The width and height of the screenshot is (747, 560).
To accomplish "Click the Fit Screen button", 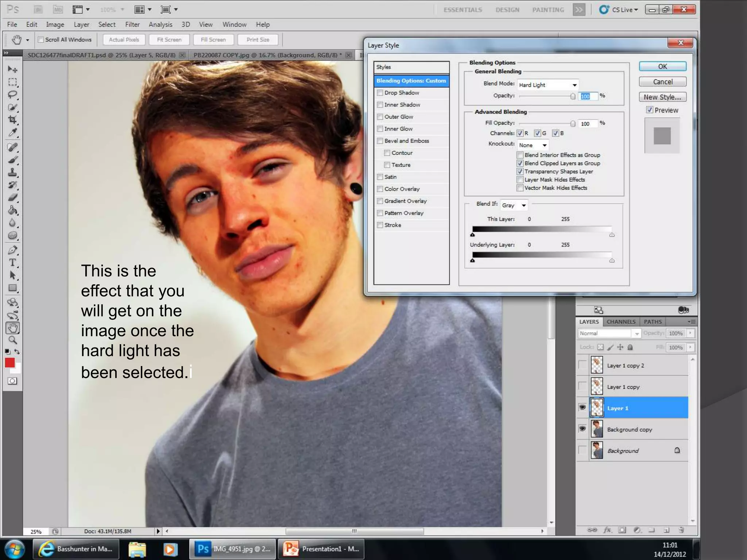I will point(169,39).
